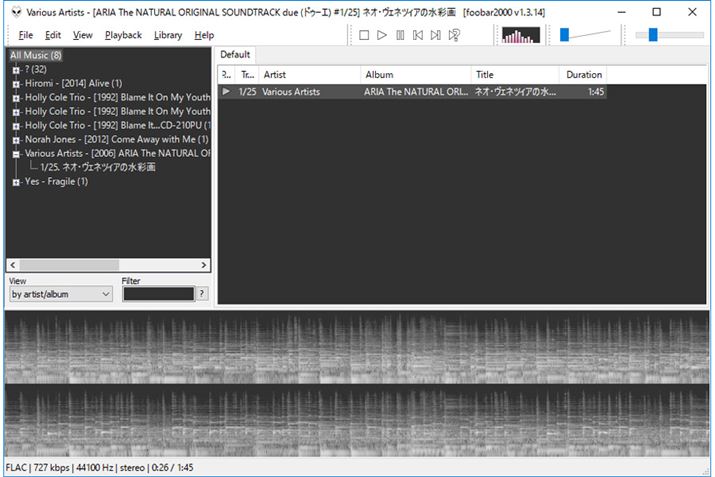Click the Playing column header
715x477 pixels.
coord(227,75)
